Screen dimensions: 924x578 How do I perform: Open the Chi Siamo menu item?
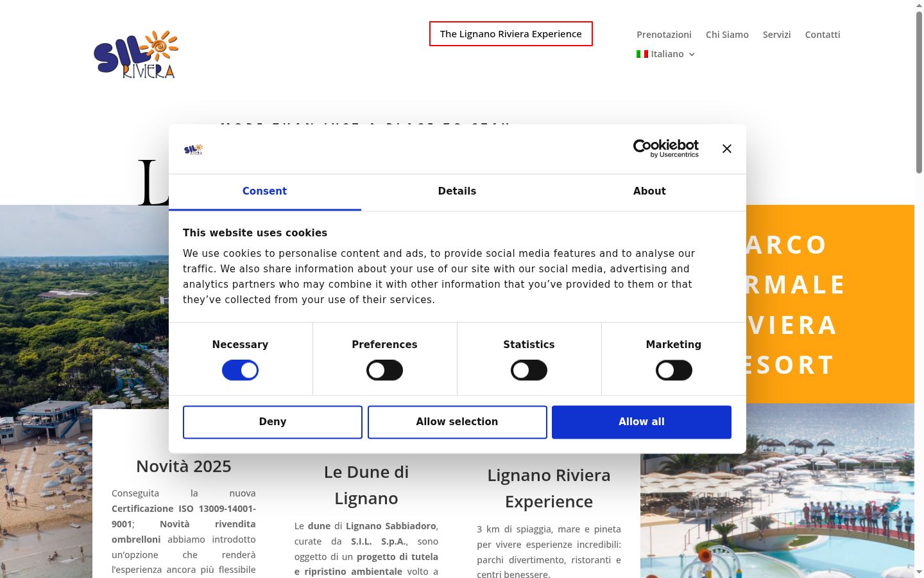point(727,35)
